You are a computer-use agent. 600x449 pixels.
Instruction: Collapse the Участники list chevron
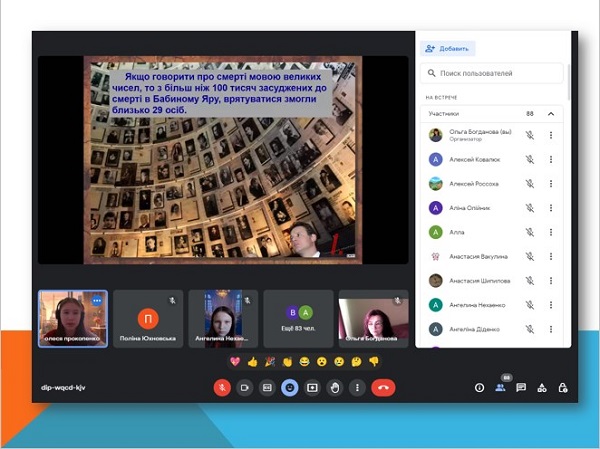551,114
